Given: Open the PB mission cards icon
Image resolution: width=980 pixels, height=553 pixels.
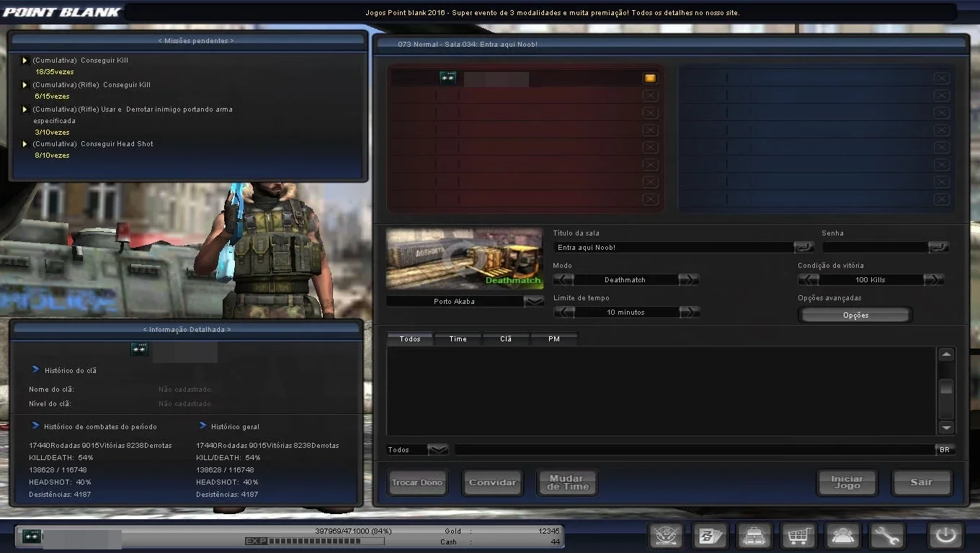Looking at the screenshot, I should 710,536.
